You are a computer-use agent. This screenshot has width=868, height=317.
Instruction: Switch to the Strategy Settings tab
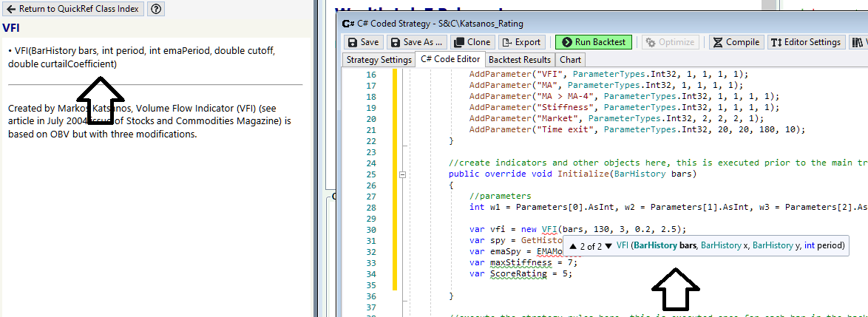[x=379, y=60]
